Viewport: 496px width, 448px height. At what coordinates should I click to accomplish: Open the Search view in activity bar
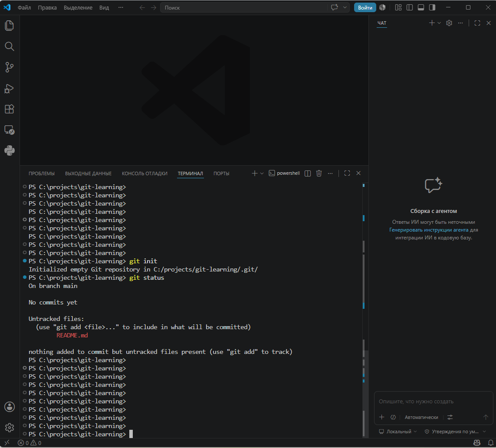click(x=10, y=46)
